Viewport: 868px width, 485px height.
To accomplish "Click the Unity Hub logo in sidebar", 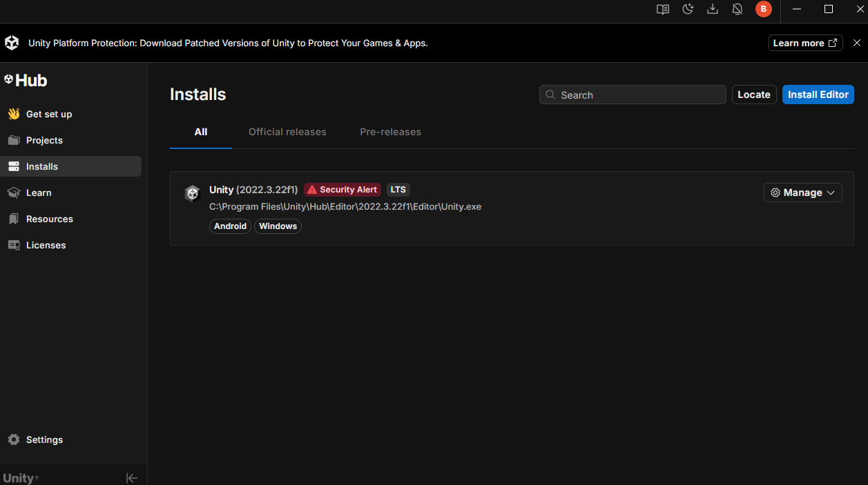I will pyautogui.click(x=26, y=80).
